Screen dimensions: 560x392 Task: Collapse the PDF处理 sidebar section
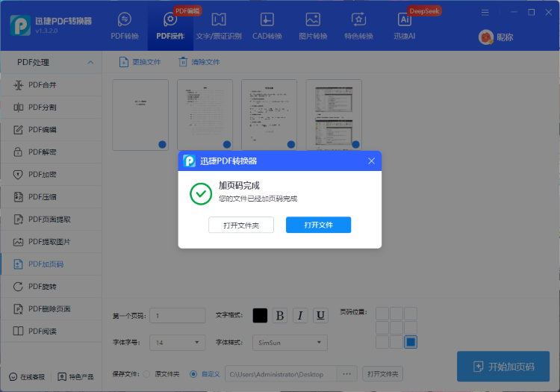(x=90, y=62)
